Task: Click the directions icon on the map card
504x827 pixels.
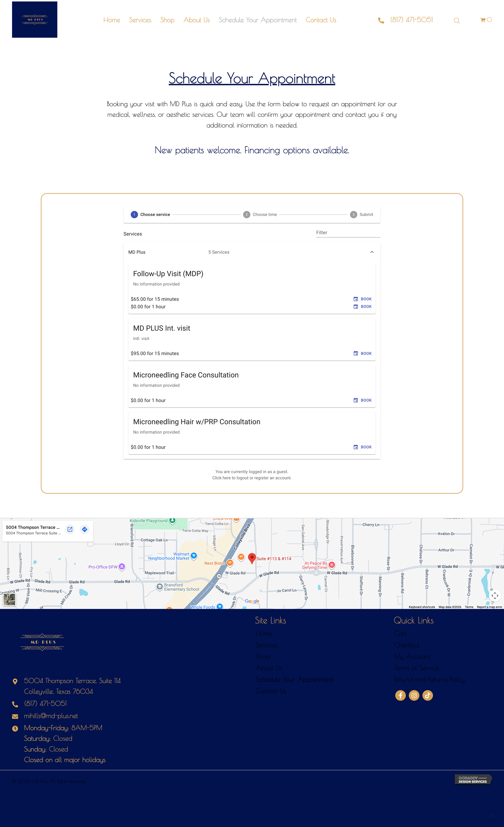Action: 84,529
